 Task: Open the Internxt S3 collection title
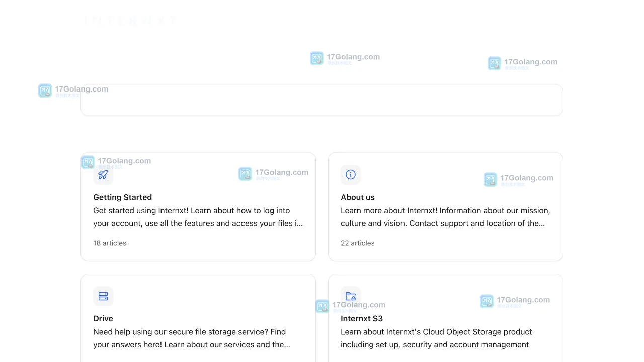pyautogui.click(x=362, y=318)
